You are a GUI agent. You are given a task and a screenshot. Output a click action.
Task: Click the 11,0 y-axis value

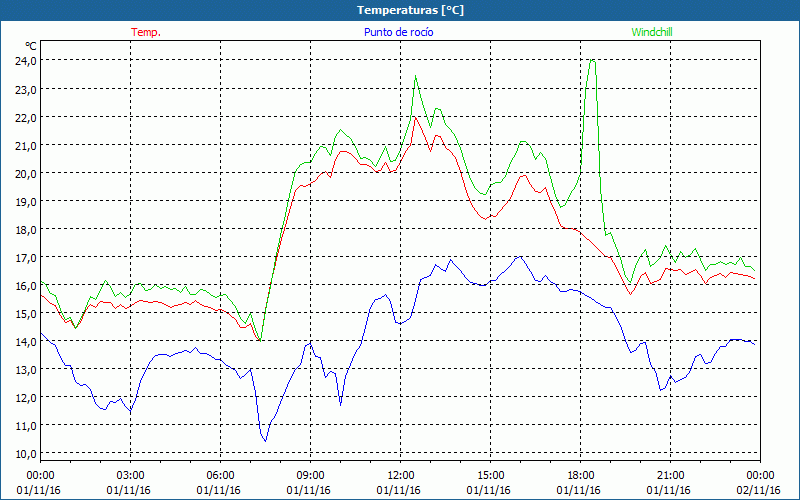point(27,426)
